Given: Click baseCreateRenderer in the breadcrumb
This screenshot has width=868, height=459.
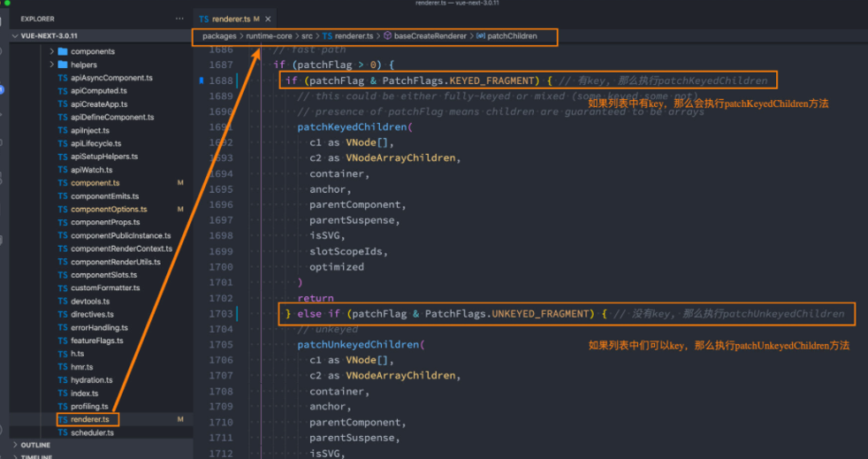Looking at the screenshot, I should tap(430, 36).
